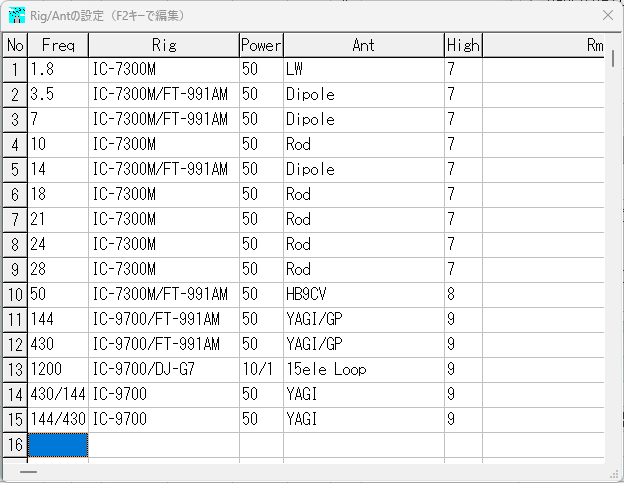Select the Freq cell '1.8'
This screenshot has width=624, height=483.
tap(58, 70)
